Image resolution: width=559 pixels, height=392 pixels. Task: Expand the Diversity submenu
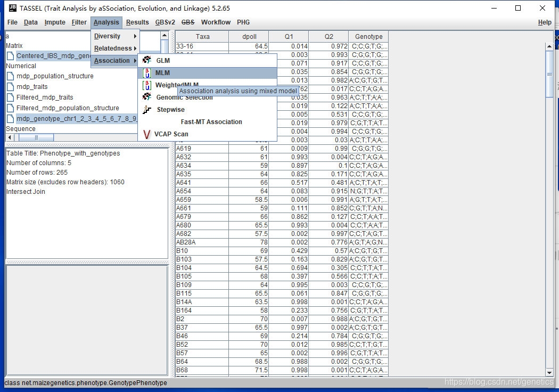115,36
